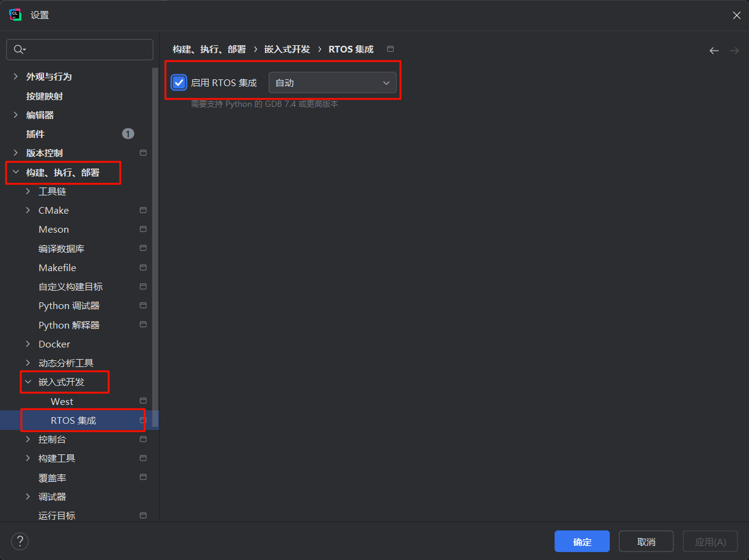Click the search magnifier icon in settings
The height and width of the screenshot is (560, 749).
[19, 49]
